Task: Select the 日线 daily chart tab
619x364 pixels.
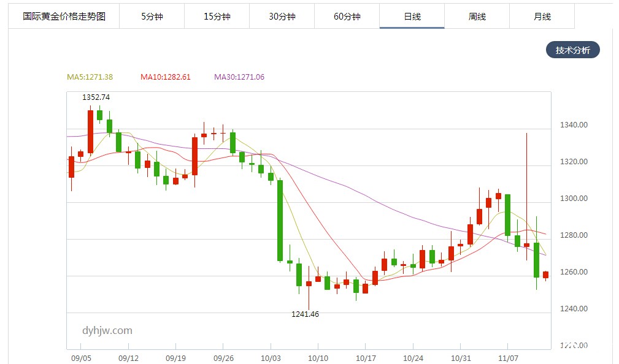Action: [x=412, y=17]
